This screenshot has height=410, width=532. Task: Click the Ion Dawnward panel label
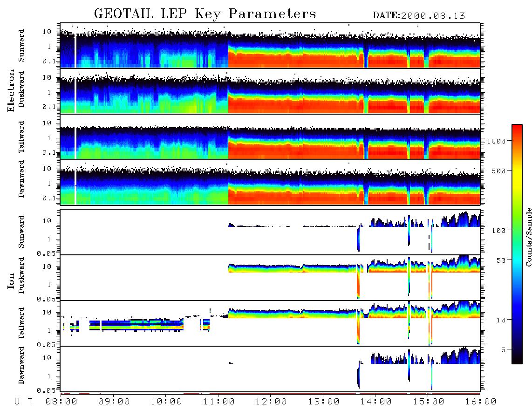click(x=21, y=365)
